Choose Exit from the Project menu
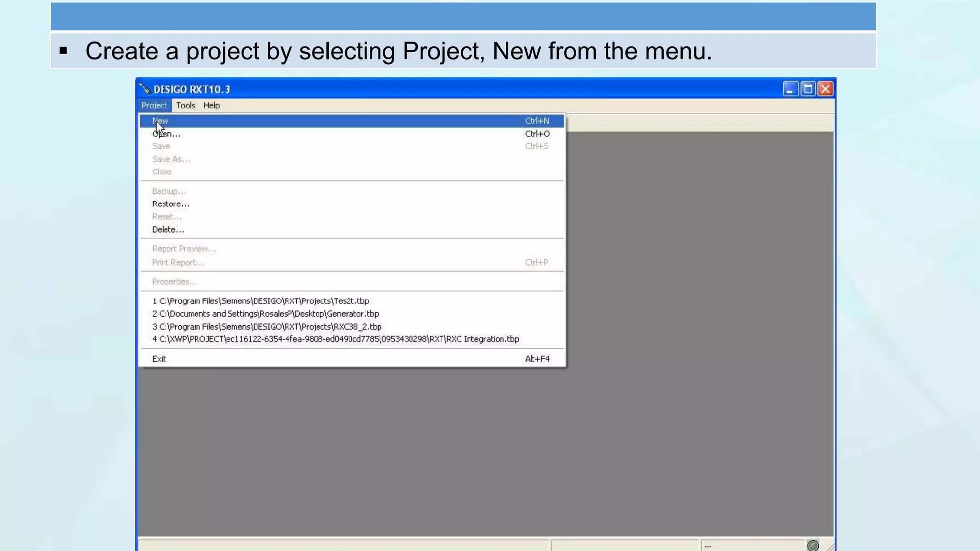This screenshot has width=980, height=551. [159, 359]
